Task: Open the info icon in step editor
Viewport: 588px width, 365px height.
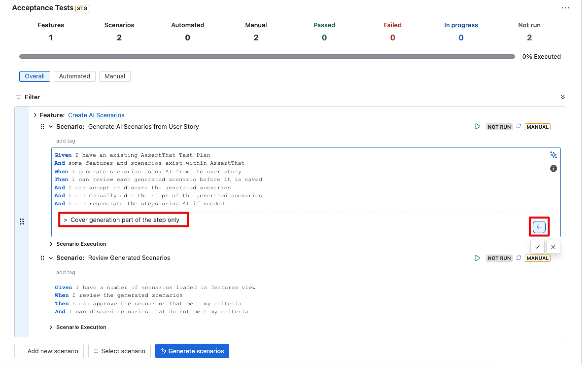Action: 553,168
